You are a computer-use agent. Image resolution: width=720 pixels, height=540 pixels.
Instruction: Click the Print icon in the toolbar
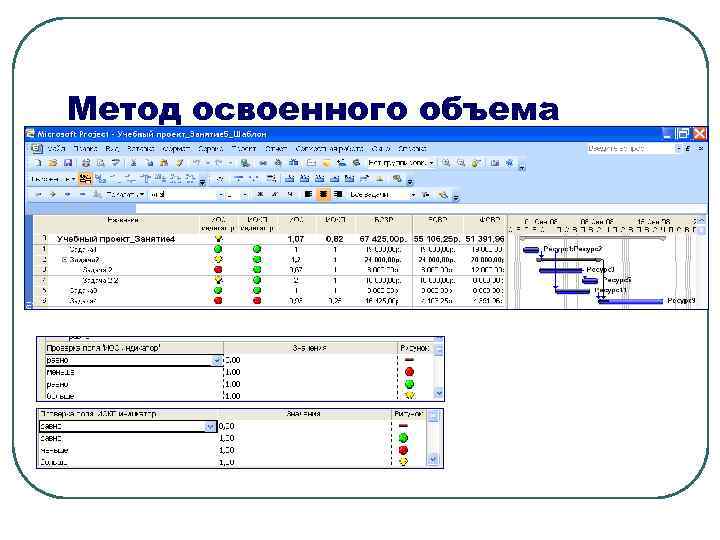click(86, 163)
